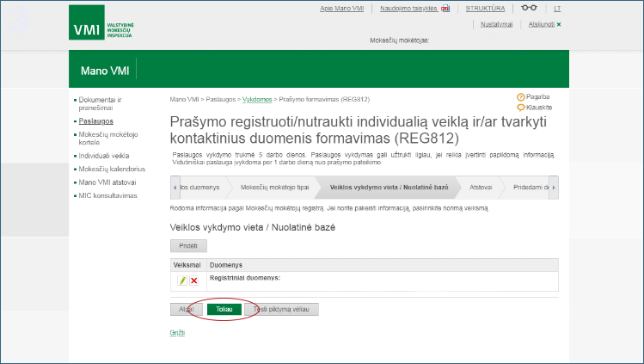Open the STRUKTŪRA link
Screen dimensions: 644x364
click(485, 9)
